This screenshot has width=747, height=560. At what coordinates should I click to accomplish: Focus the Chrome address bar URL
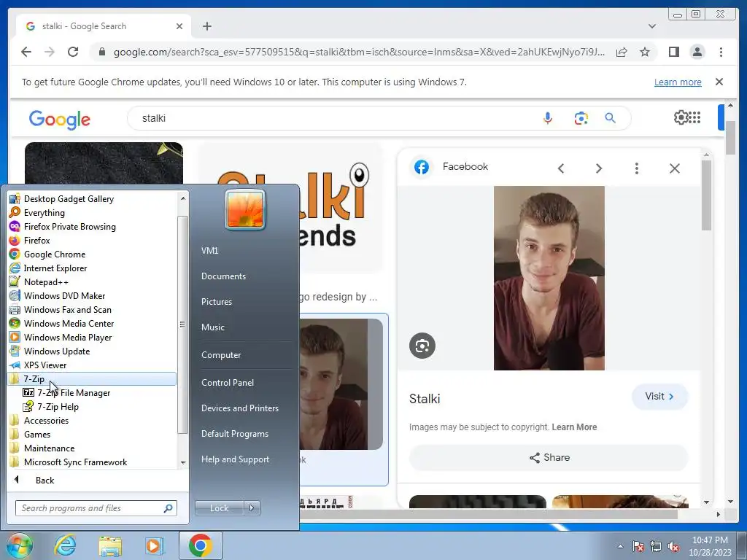click(359, 52)
